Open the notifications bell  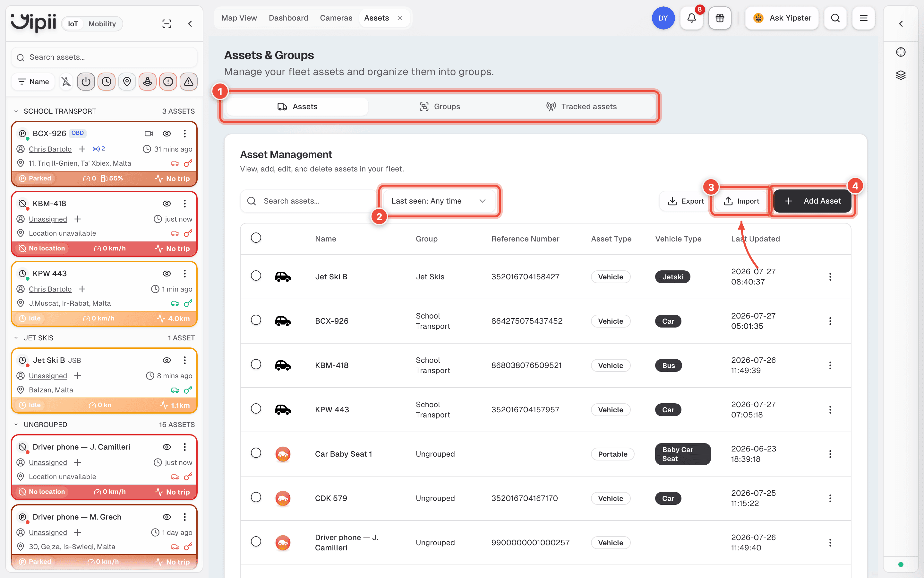(691, 18)
